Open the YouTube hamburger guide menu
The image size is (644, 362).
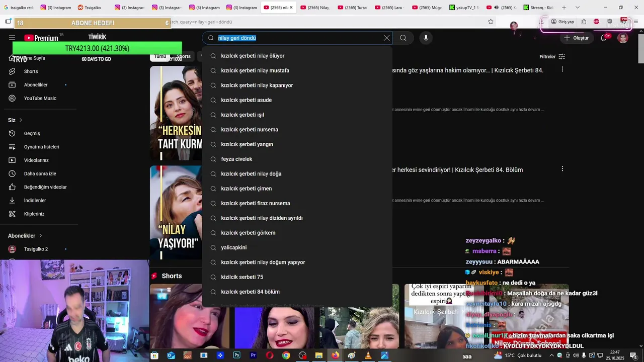[x=12, y=38]
